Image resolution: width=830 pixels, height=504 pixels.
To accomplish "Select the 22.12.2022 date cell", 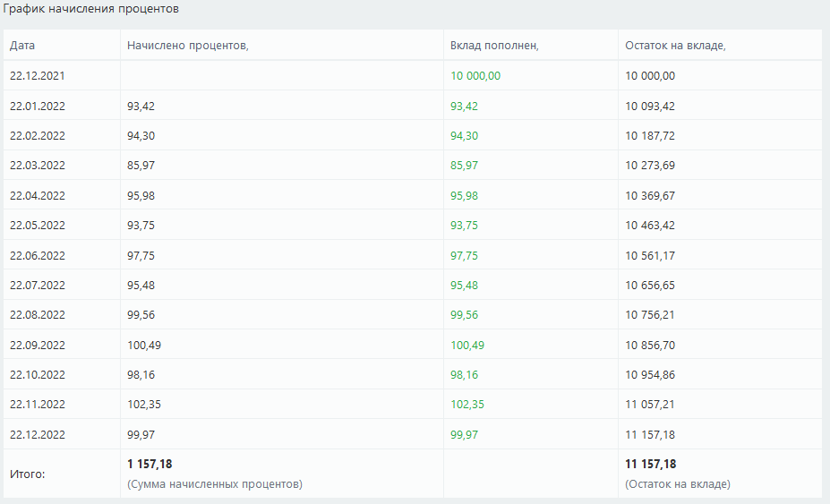I will [37, 434].
